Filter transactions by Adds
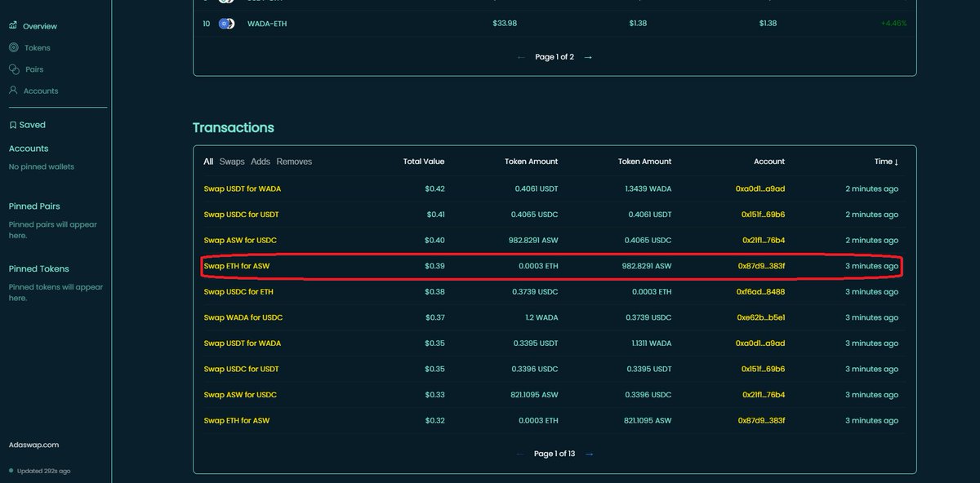The height and width of the screenshot is (483, 980). click(x=261, y=162)
